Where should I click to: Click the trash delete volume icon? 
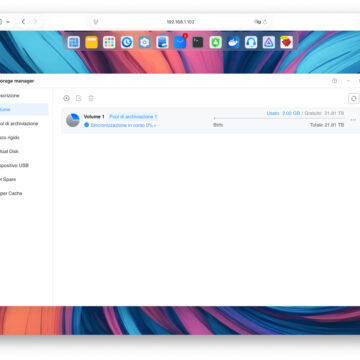click(x=91, y=98)
